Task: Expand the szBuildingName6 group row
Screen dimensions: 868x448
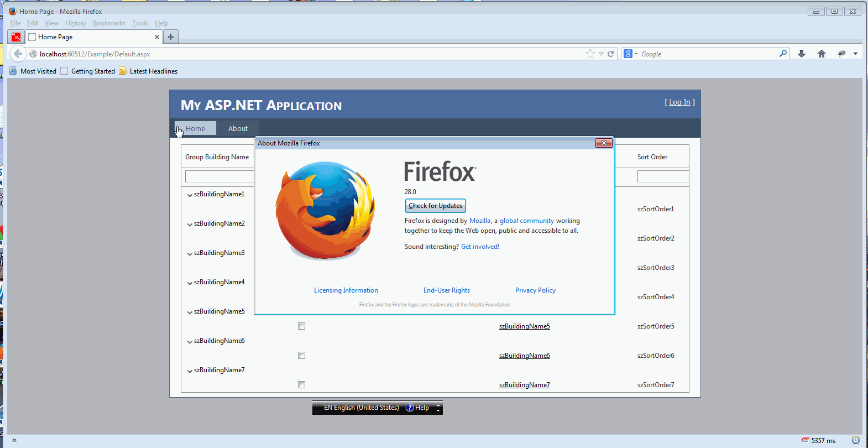Action: point(190,341)
